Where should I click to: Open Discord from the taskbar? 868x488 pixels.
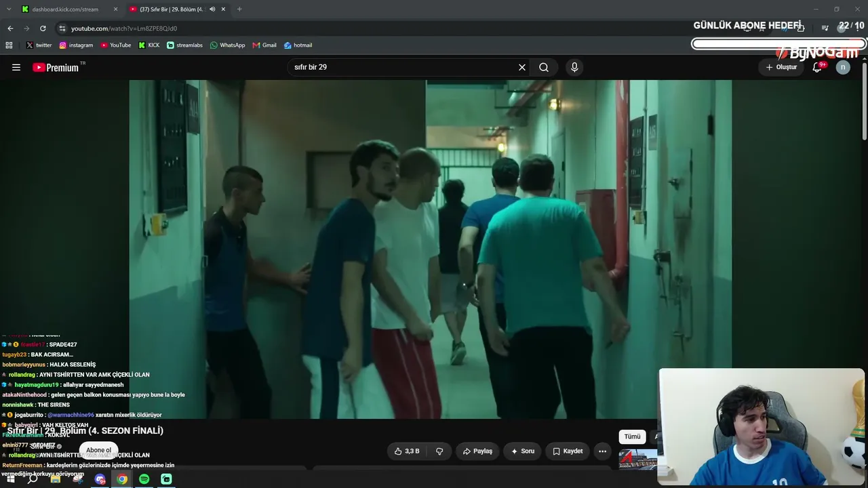pos(100,479)
